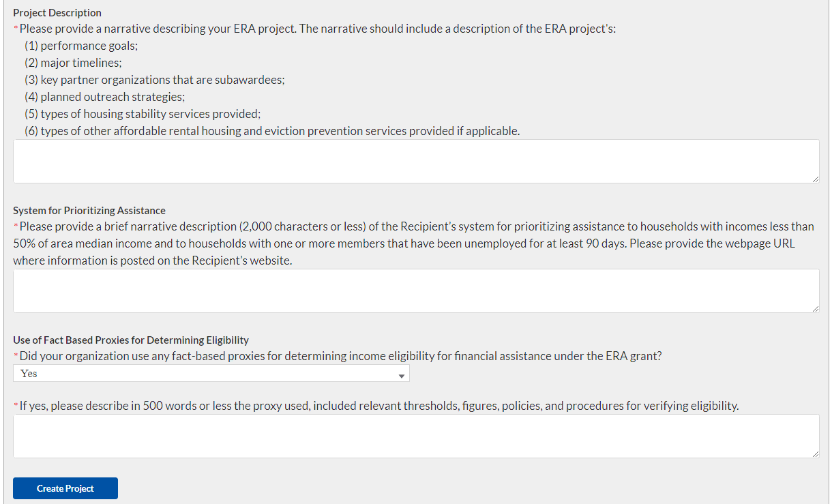Click the System for Prioritizing Assistance heading
The width and height of the screenshot is (832, 504).
coord(89,211)
